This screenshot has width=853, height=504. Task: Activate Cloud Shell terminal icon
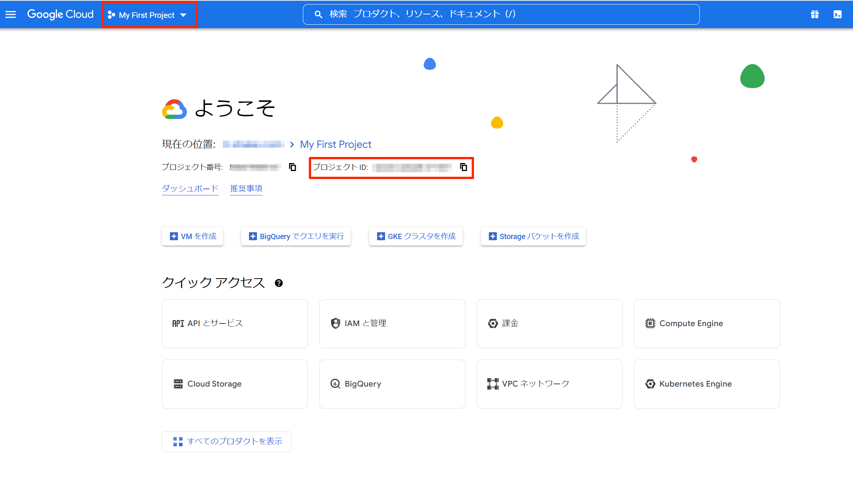[837, 14]
